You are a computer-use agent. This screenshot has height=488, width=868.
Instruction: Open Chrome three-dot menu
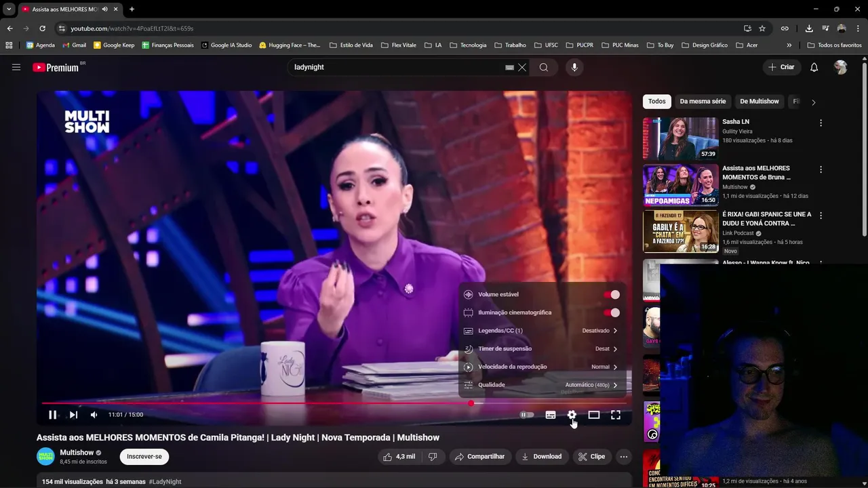pos(858,28)
